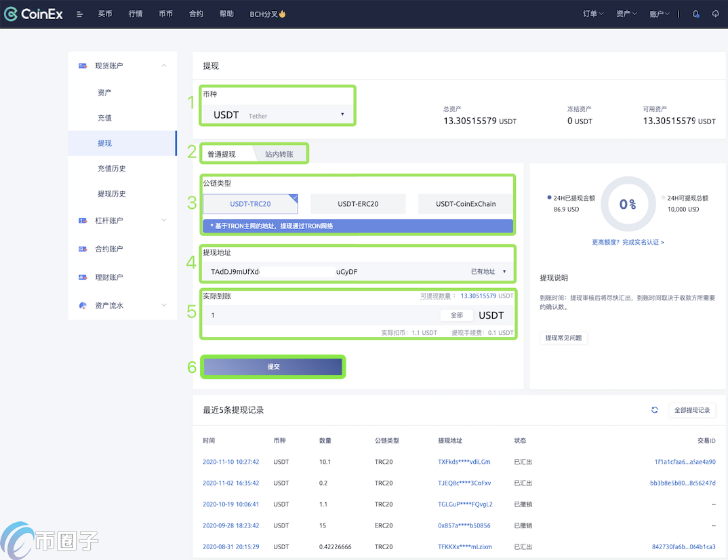Open the USDT coin type dropdown

[x=278, y=115]
